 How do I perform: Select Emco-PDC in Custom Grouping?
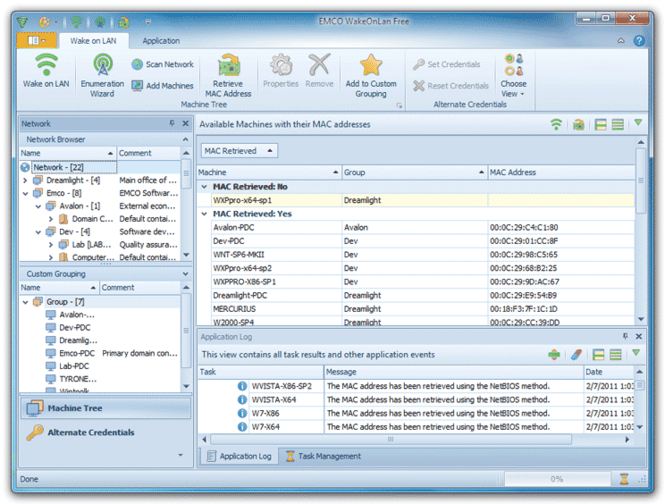(x=77, y=353)
